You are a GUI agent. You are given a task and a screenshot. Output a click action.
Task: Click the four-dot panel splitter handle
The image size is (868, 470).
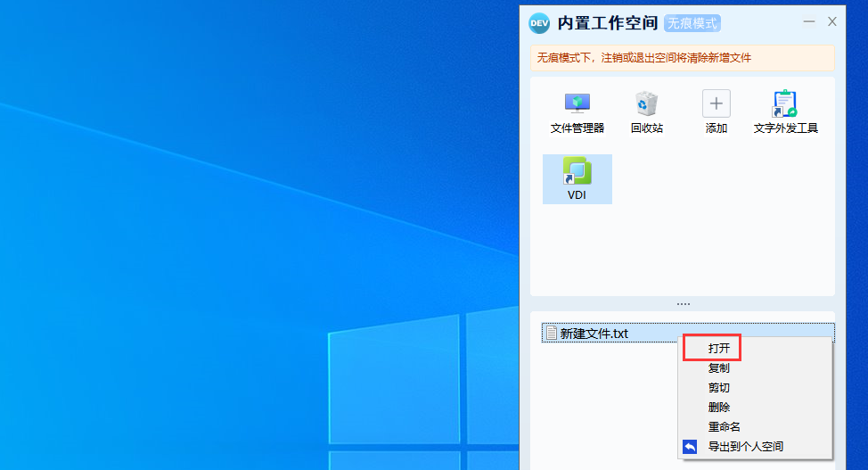click(x=684, y=304)
